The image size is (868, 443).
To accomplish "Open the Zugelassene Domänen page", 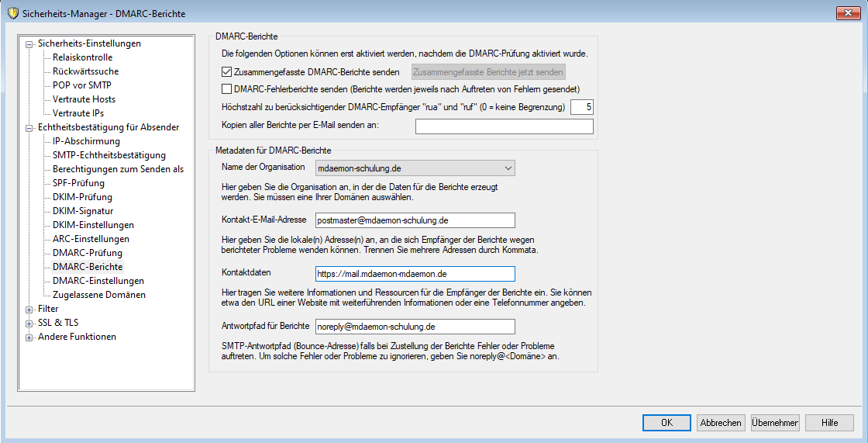I will click(x=98, y=295).
